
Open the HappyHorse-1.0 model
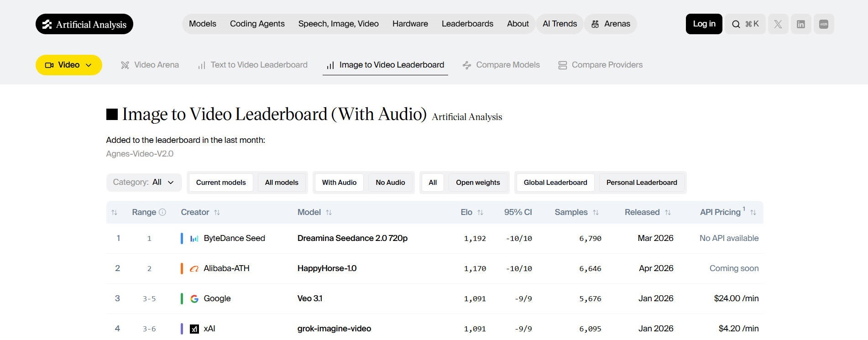(x=327, y=268)
